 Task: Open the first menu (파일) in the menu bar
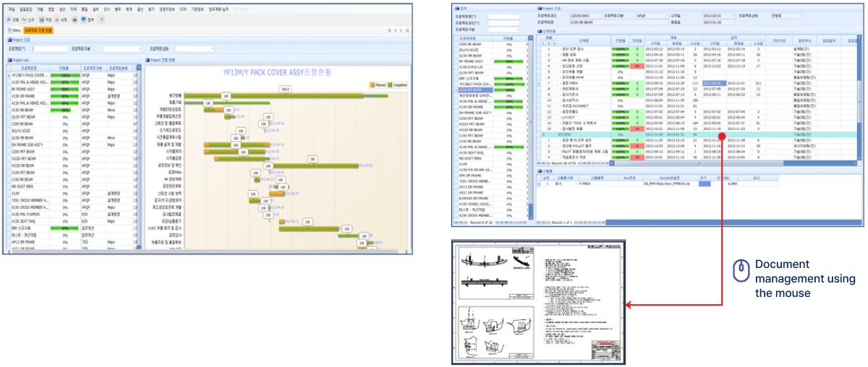tap(12, 9)
